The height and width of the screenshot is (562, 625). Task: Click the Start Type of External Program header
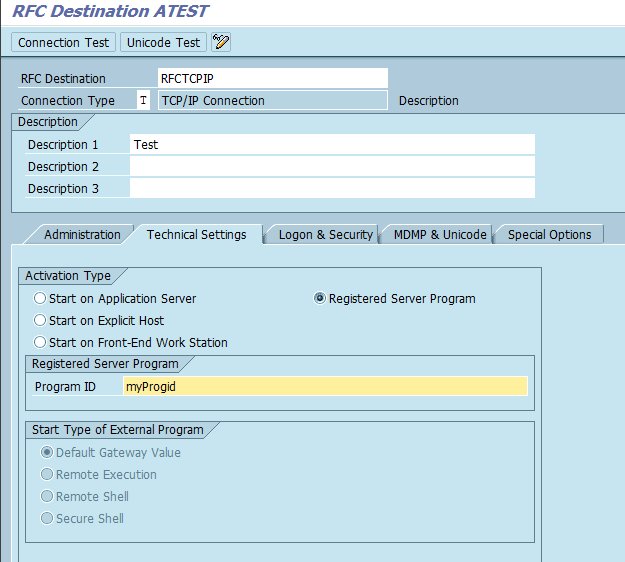click(118, 430)
